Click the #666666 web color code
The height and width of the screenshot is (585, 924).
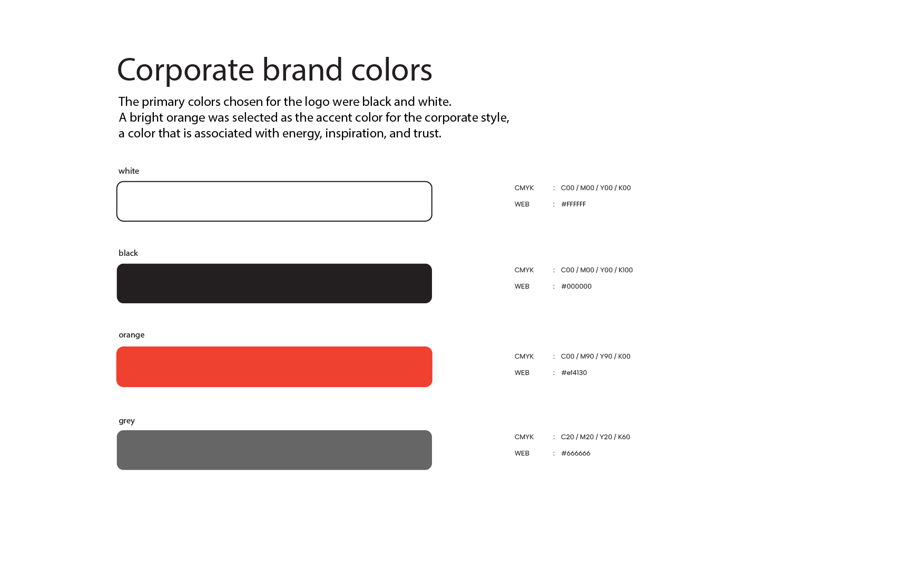(575, 453)
